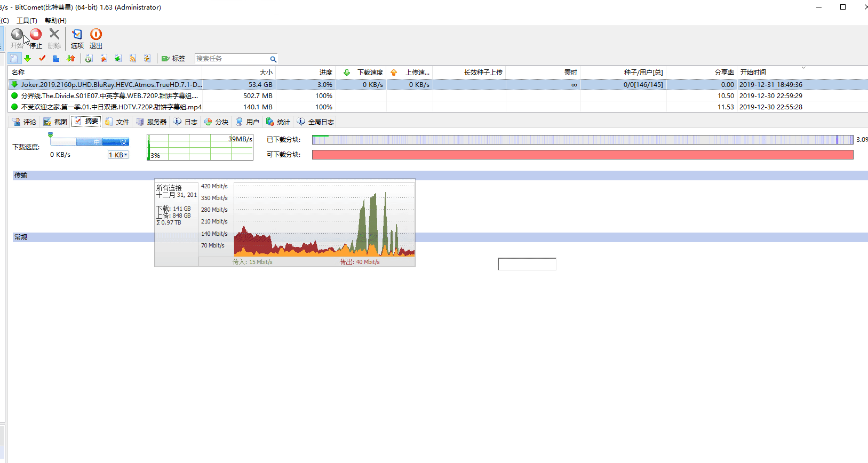
Task: Open the 1 KB speed limit dropdown
Action: tap(118, 155)
